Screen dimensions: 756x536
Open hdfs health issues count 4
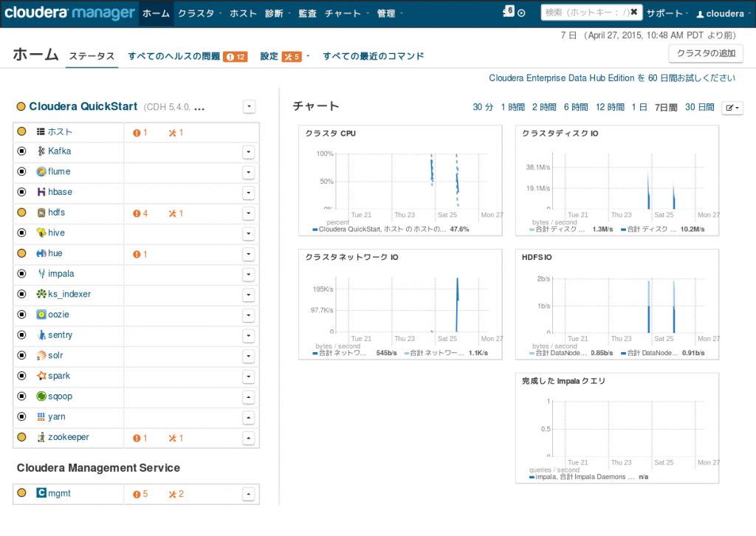click(140, 213)
